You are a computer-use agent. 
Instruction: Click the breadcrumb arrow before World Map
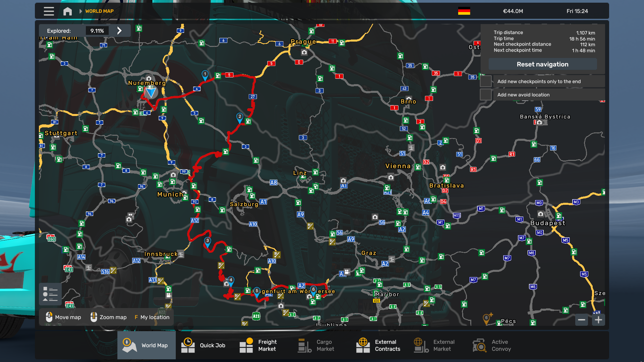pyautogui.click(x=80, y=11)
